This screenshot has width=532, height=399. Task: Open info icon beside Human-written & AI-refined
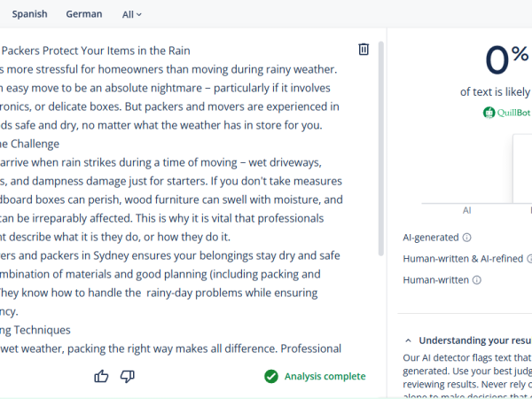[529, 259]
